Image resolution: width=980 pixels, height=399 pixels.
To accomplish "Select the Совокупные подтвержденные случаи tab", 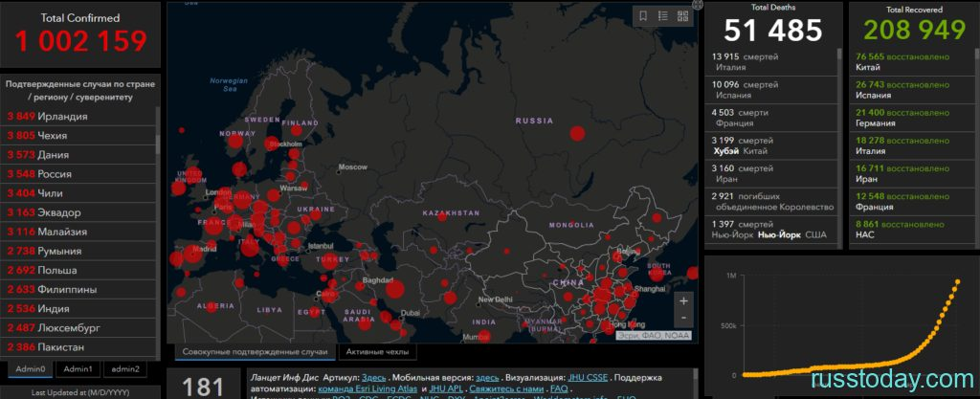I will (x=255, y=351).
